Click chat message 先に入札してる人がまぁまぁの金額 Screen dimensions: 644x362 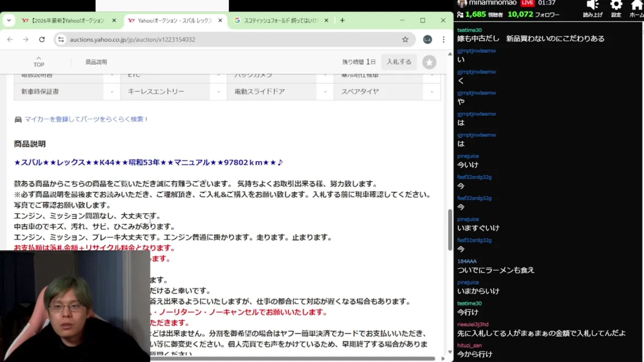point(541,333)
